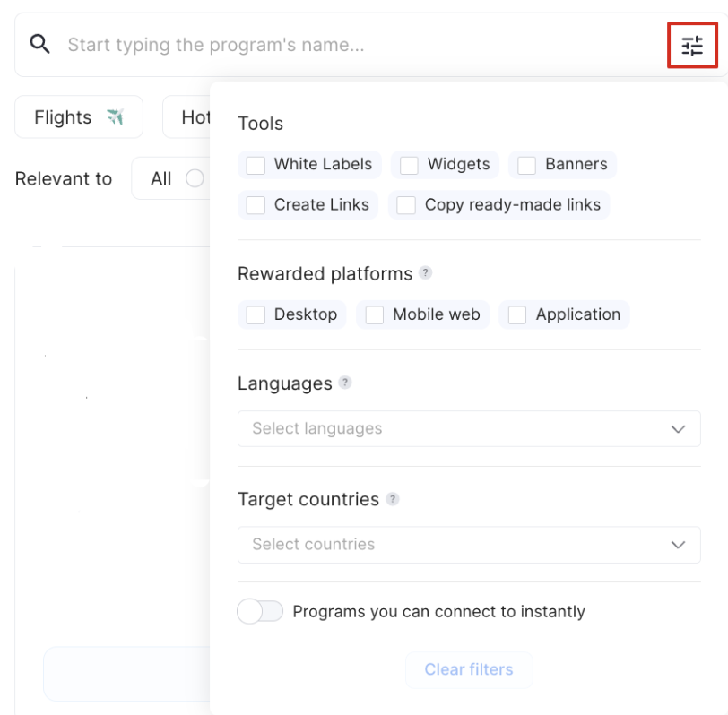Enable the Application platform filter
The width and height of the screenshot is (728, 715).
click(x=517, y=314)
